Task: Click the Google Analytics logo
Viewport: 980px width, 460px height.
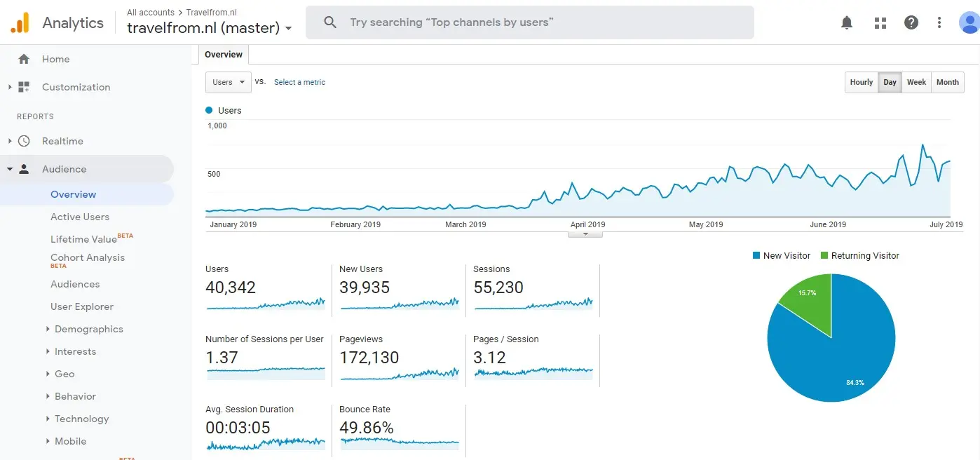Action: tap(20, 23)
